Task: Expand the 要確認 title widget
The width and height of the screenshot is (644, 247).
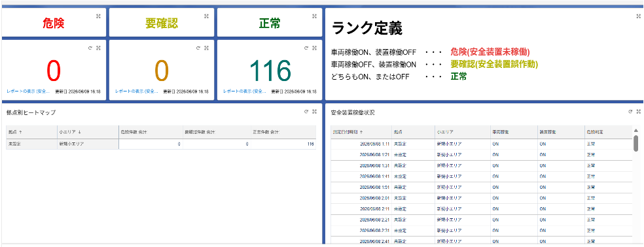Action: pos(206,16)
